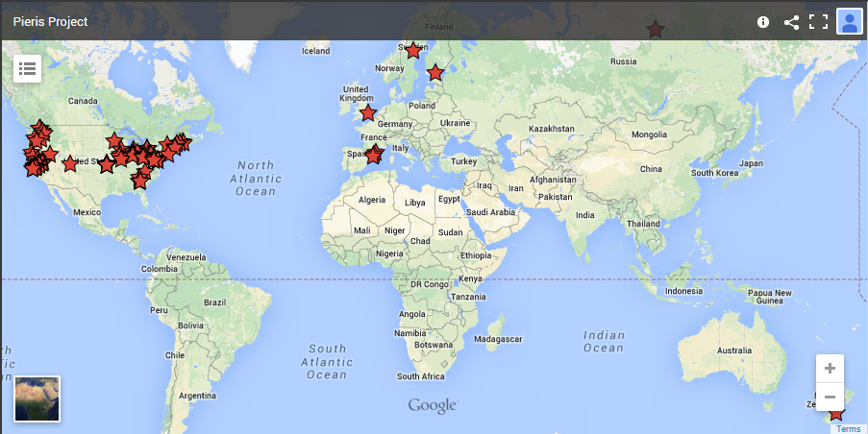Share the Pieris Project map
Screen dimensions: 868x434
click(791, 22)
